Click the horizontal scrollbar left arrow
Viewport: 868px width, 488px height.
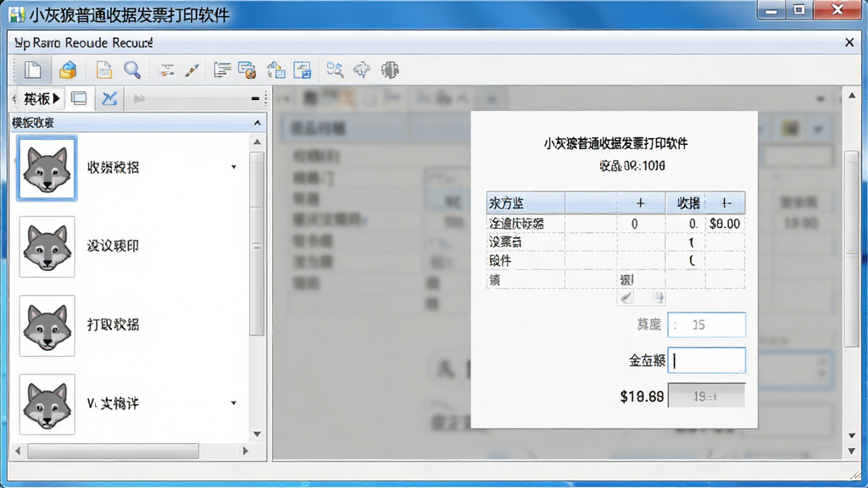(18, 451)
